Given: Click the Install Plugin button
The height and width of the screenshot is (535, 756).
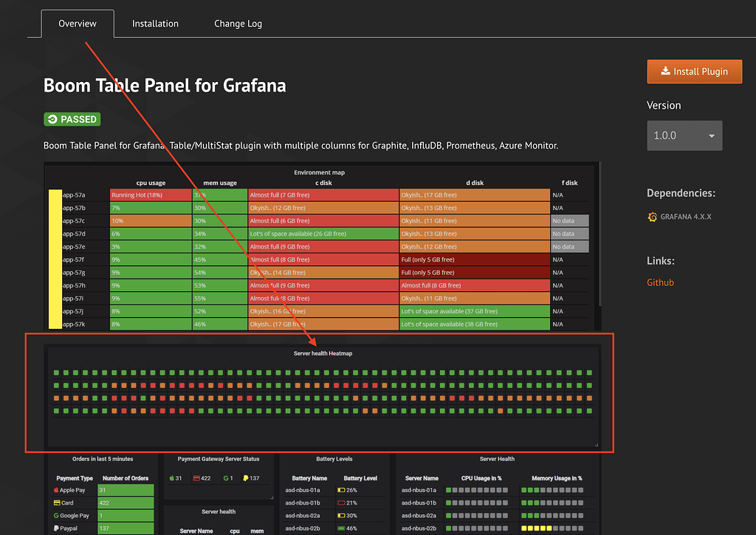Looking at the screenshot, I should (694, 72).
